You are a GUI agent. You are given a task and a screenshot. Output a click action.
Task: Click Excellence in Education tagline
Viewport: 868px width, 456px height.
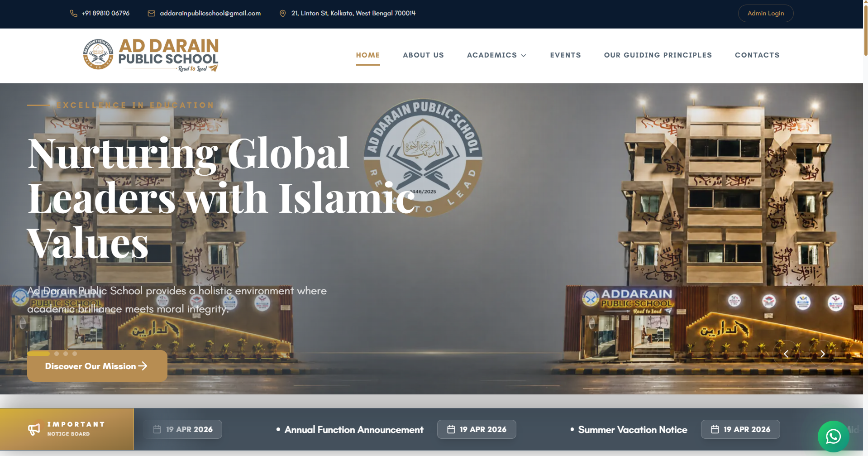click(135, 105)
